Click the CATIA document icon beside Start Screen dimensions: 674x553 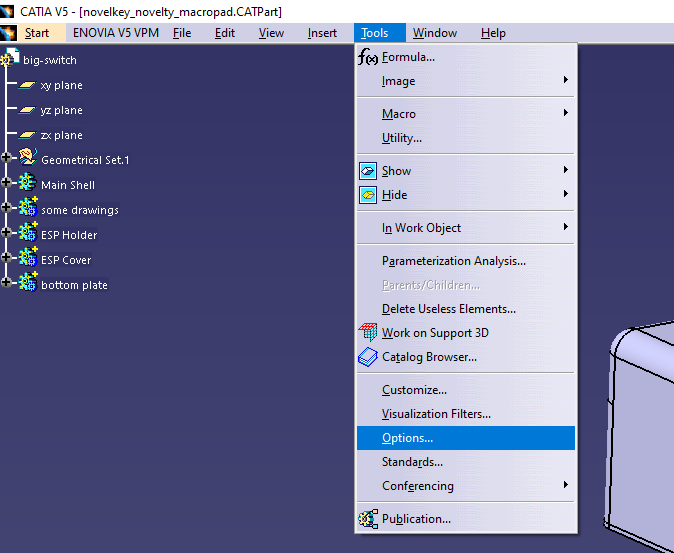[x=8, y=33]
